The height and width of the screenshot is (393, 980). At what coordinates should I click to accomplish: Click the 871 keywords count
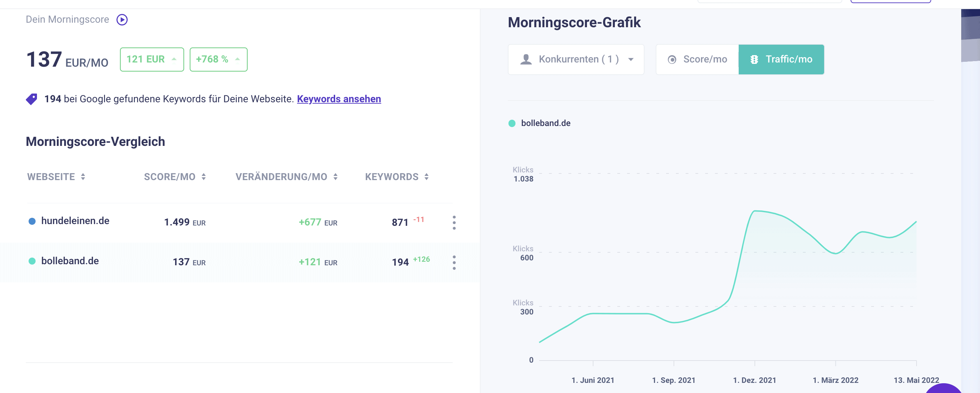(x=400, y=222)
